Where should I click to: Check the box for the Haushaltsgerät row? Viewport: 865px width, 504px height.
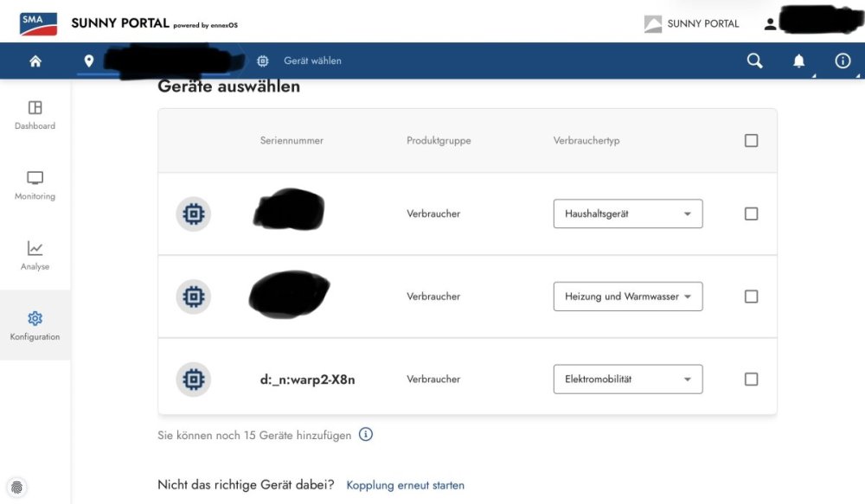751,214
